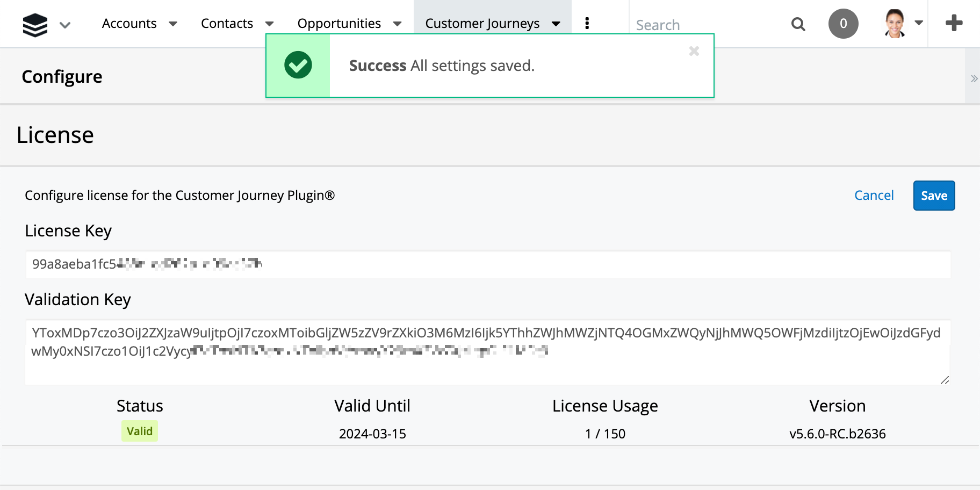This screenshot has height=490, width=980.
Task: Click the Cancel link
Action: click(874, 196)
